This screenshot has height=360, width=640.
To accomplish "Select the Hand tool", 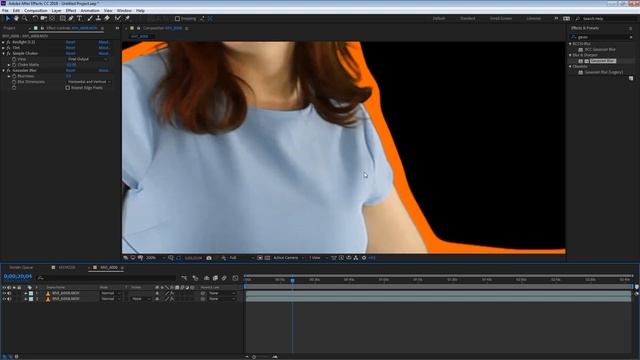I will coord(16,18).
